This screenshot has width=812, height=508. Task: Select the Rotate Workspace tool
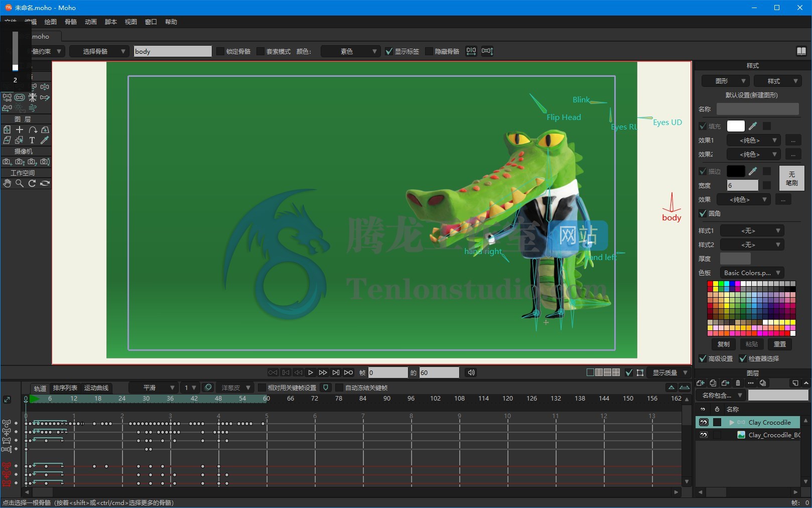point(32,183)
